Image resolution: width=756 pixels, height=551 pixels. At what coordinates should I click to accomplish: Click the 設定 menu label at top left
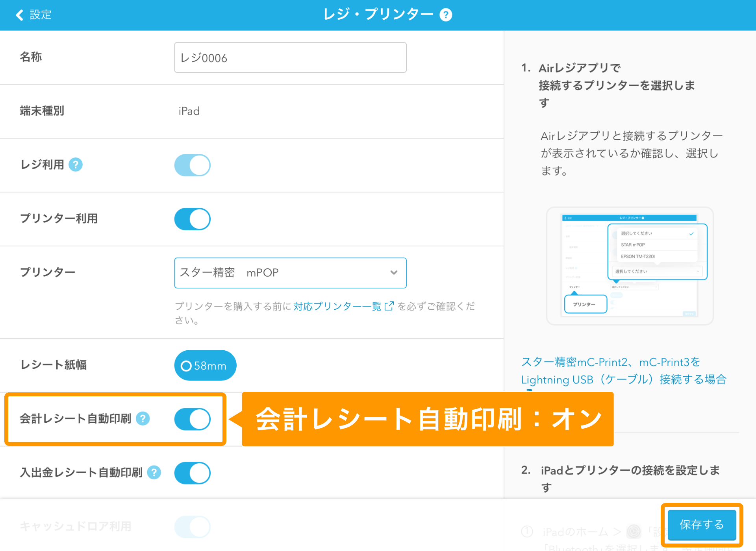[x=39, y=15]
